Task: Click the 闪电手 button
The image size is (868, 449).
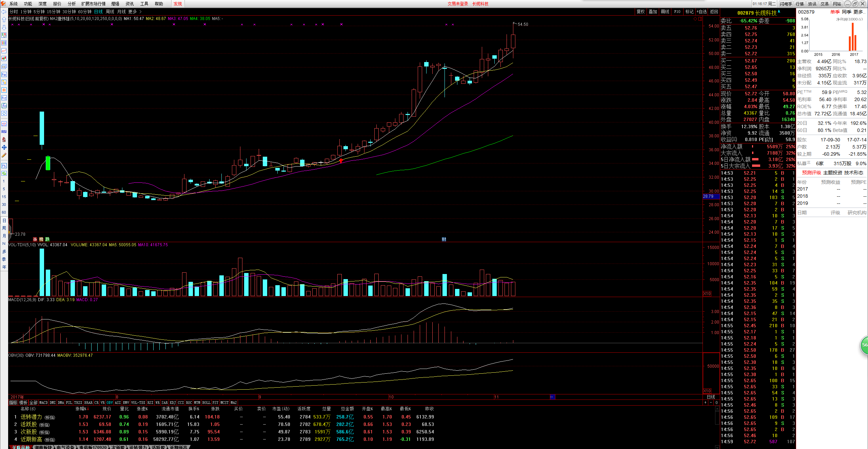Action: (x=785, y=4)
